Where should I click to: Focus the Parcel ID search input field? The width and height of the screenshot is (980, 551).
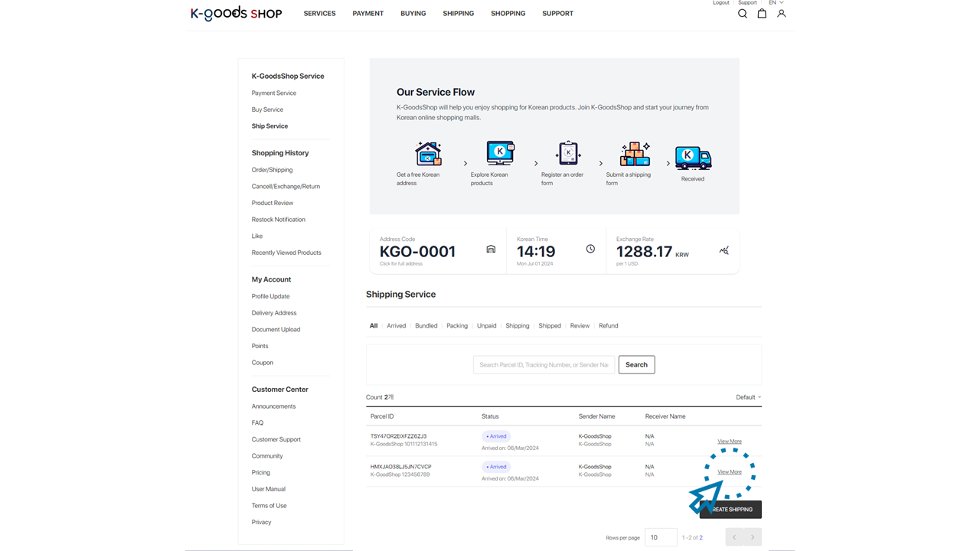pos(544,365)
